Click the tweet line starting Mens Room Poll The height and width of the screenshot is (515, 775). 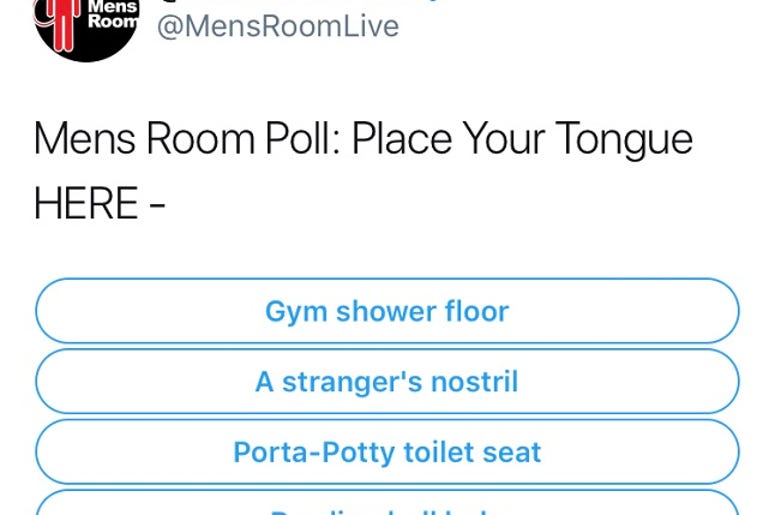363,139
